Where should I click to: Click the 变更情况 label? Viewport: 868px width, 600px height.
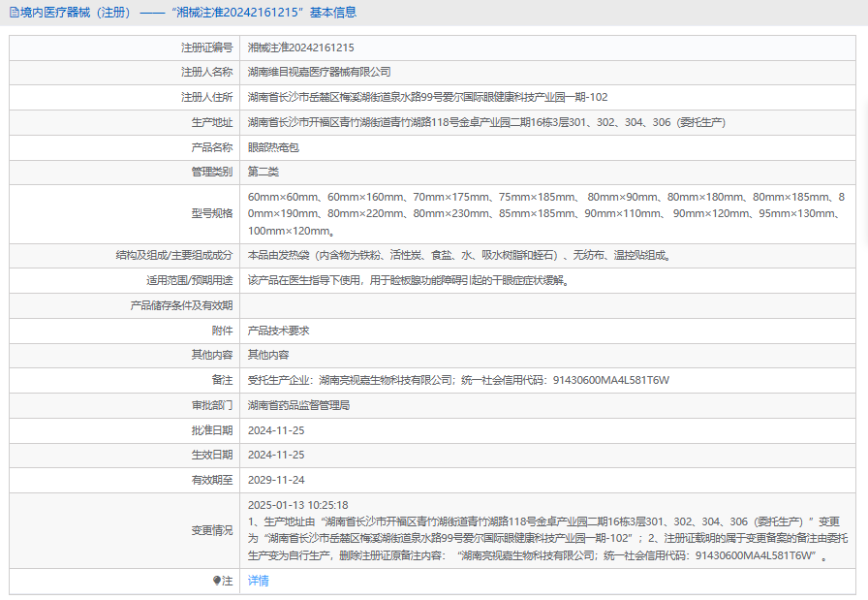coord(212,530)
